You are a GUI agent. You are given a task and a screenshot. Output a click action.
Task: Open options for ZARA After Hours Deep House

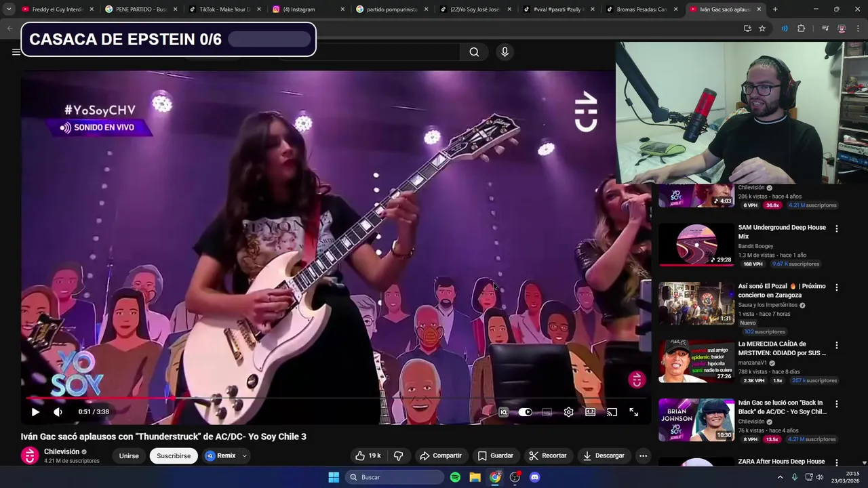click(836, 462)
